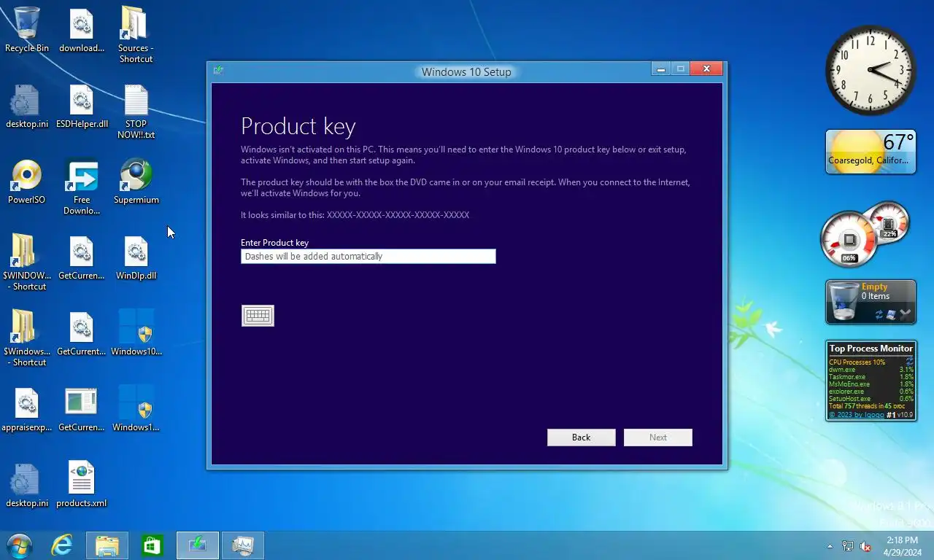The width and height of the screenshot is (934, 560).
Task: Select the download... file on desktop
Action: [82, 30]
